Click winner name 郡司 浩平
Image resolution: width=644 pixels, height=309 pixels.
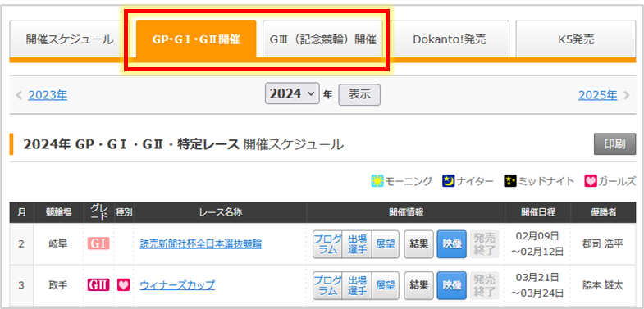[603, 244]
